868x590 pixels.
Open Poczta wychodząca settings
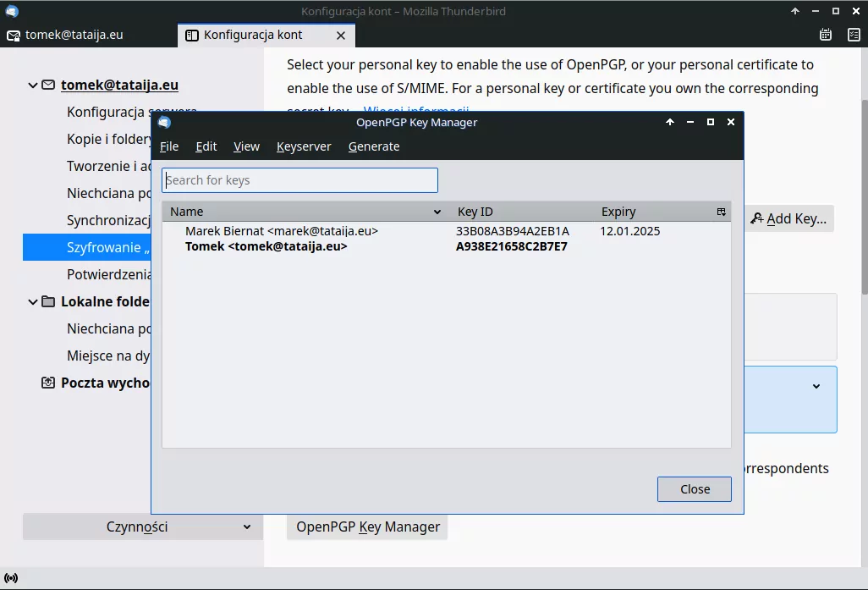[105, 383]
